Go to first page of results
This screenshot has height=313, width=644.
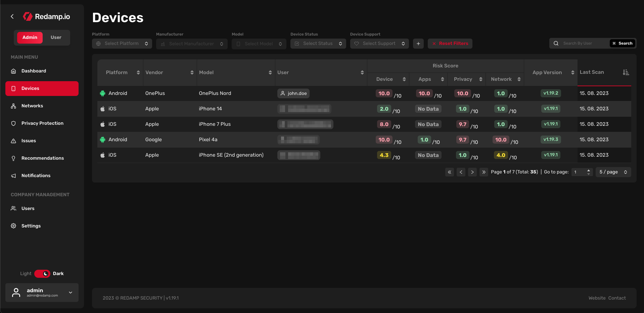[x=450, y=172]
